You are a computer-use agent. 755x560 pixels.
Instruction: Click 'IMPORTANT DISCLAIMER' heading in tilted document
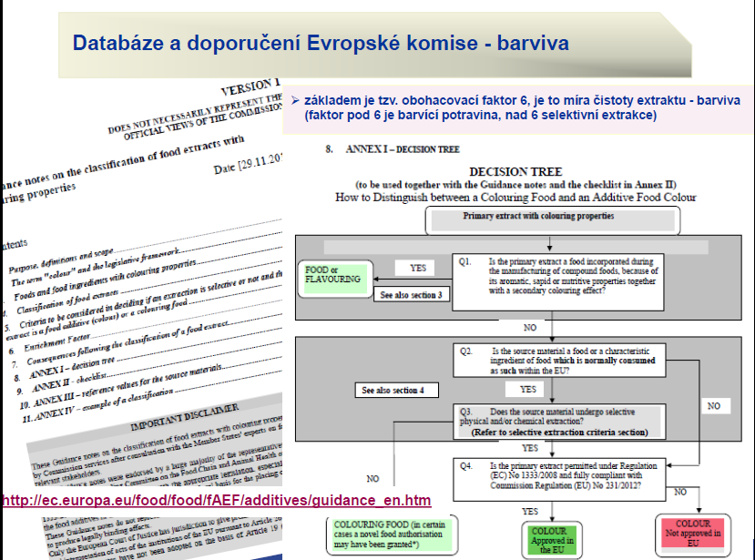pyautogui.click(x=184, y=417)
